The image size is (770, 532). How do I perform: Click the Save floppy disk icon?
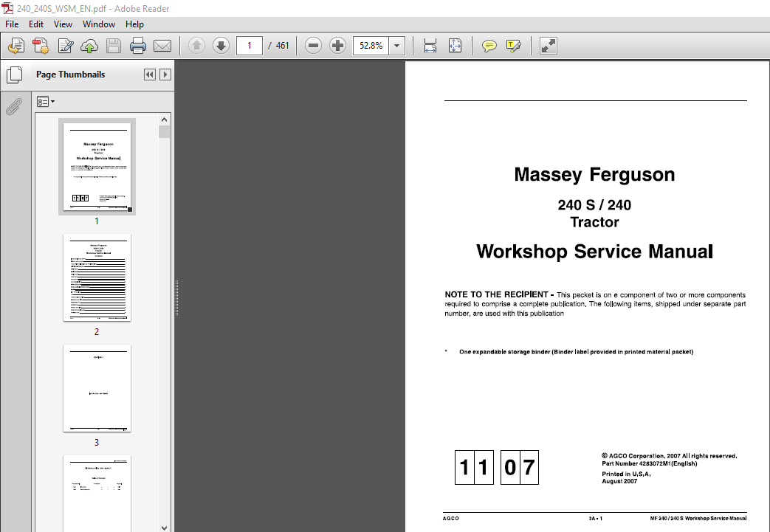114,46
